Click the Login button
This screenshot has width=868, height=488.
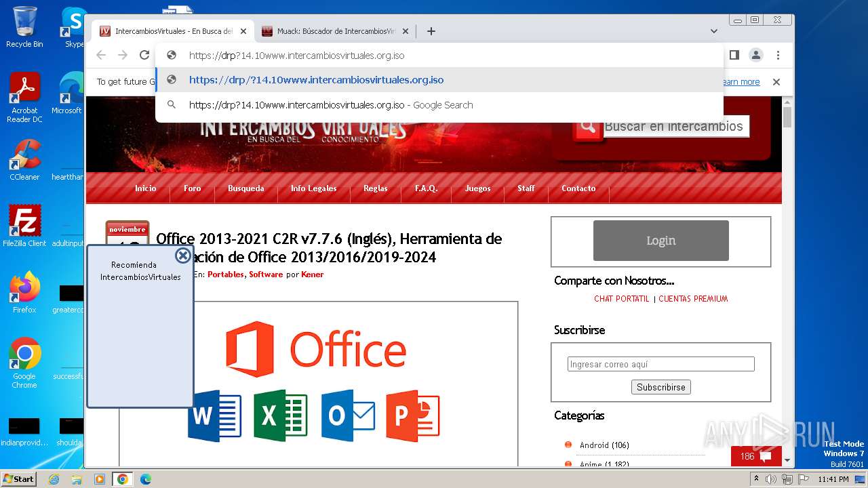(661, 241)
